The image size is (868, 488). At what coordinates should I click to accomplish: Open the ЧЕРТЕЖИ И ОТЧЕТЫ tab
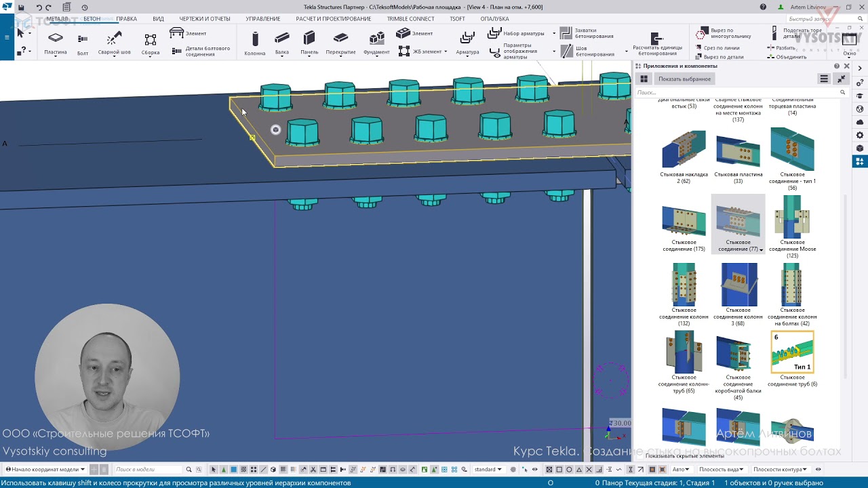coord(204,19)
